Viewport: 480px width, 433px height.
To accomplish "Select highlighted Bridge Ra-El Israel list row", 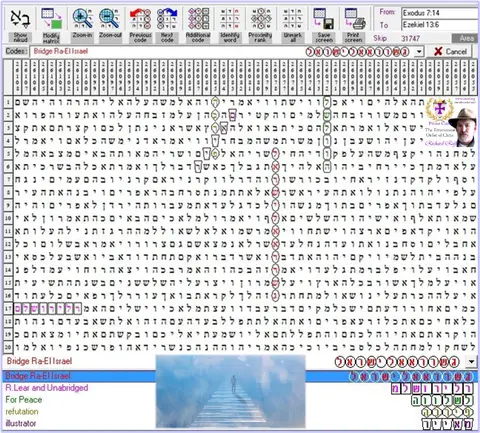I will [x=240, y=376].
